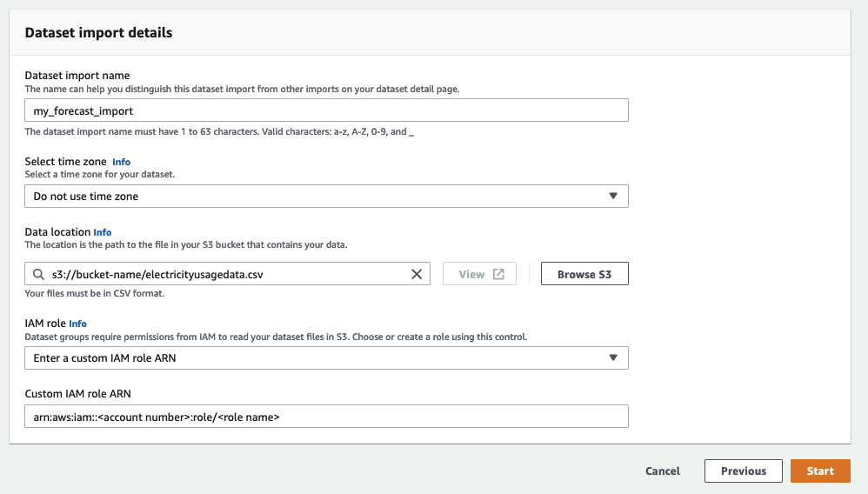Click the 'Custom IAM role ARN' label
This screenshot has width=868, height=494.
[78, 393]
